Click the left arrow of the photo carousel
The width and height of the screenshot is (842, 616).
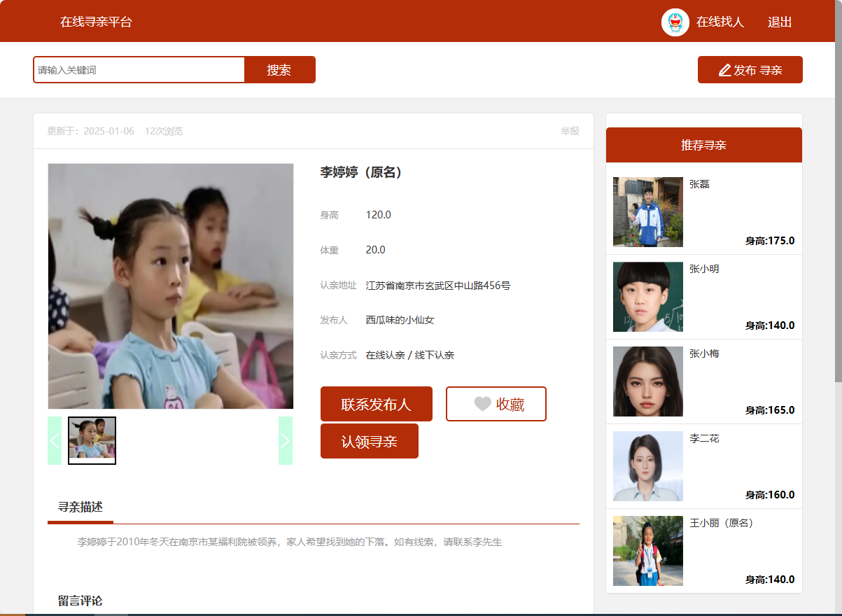tap(55, 440)
